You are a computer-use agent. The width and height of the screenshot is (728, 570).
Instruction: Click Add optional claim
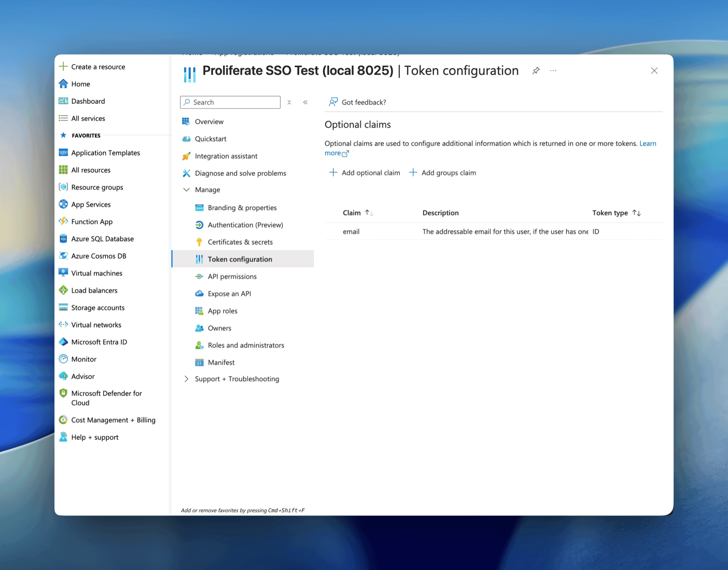tap(364, 173)
